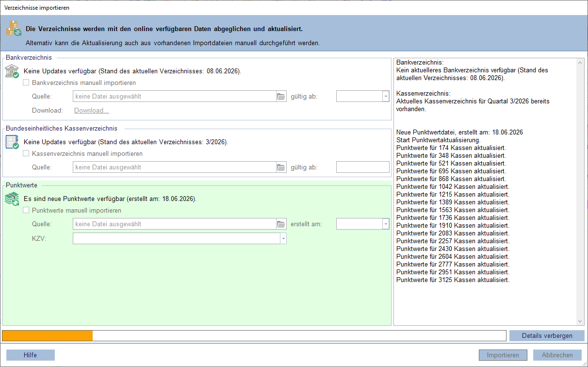Click log line 'Punktwerte für 2604 Kassen aktualisiert.'
The width and height of the screenshot is (588, 367).
click(x=453, y=256)
